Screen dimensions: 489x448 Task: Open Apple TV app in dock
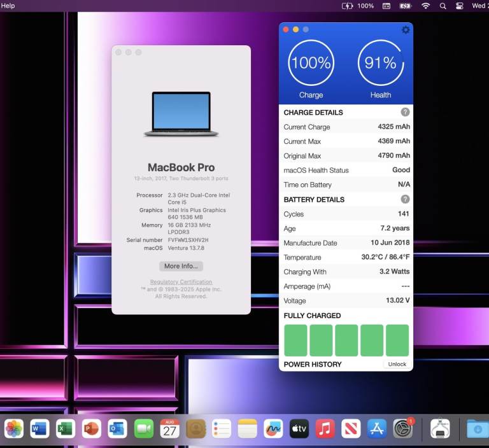[x=299, y=429]
